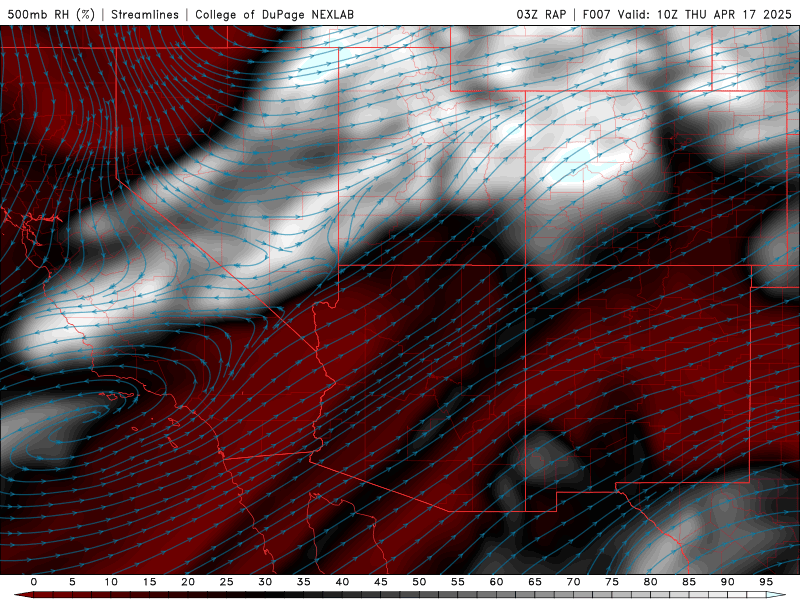Click the colorbar label "80"
This screenshot has width=800, height=600.
[650, 582]
